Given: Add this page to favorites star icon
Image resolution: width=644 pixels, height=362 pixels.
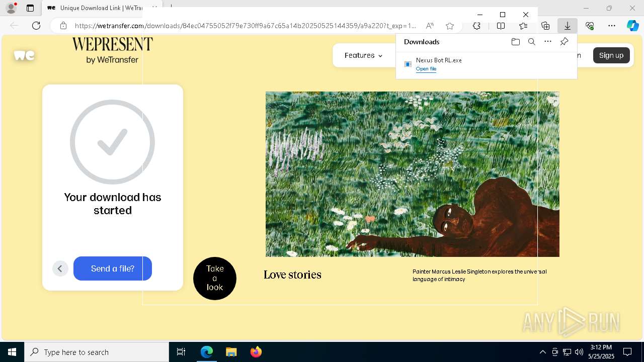Looking at the screenshot, I should tap(450, 26).
